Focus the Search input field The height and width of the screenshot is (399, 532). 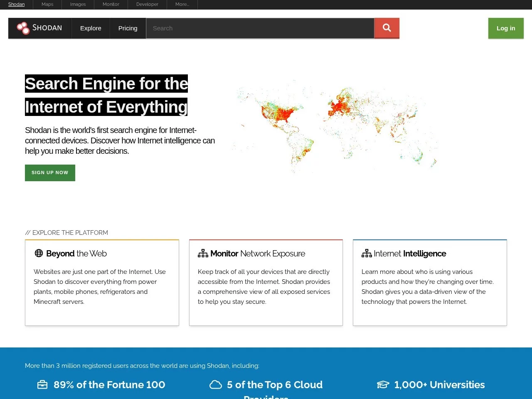(x=260, y=28)
